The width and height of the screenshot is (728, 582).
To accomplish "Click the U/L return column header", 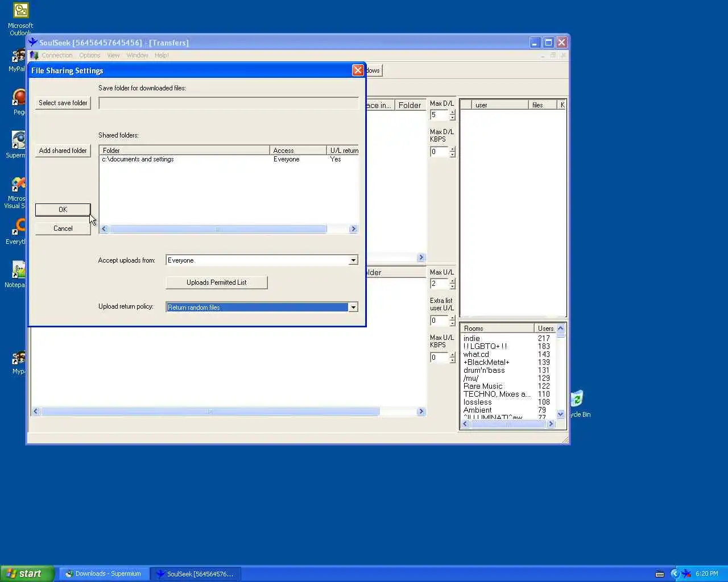I will pos(343,151).
